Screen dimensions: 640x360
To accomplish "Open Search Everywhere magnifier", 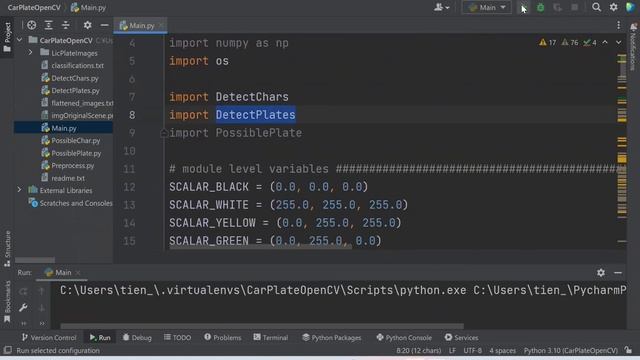I will coord(596,7).
